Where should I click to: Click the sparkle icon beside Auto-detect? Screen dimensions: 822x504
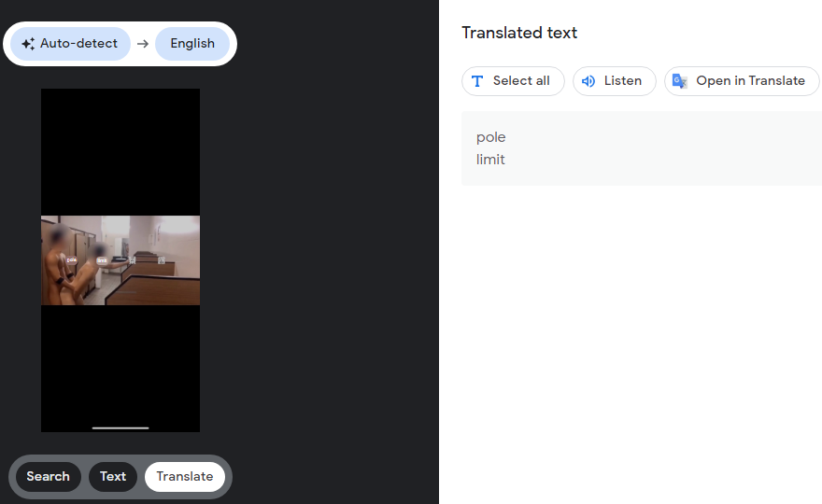coord(28,44)
